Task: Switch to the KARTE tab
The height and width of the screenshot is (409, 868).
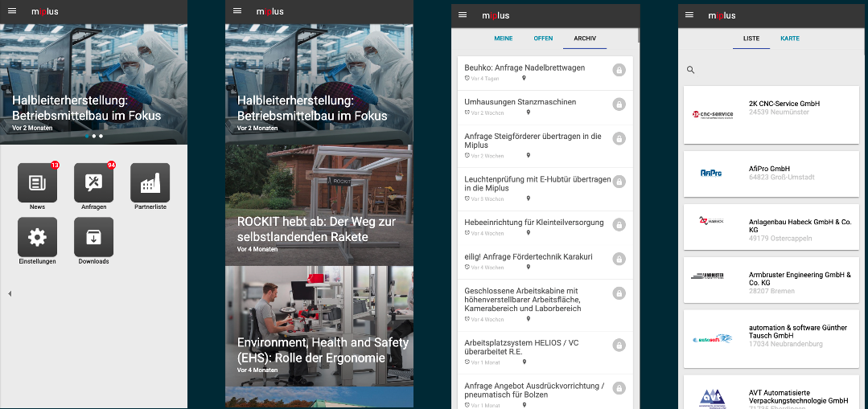Action: (790, 39)
